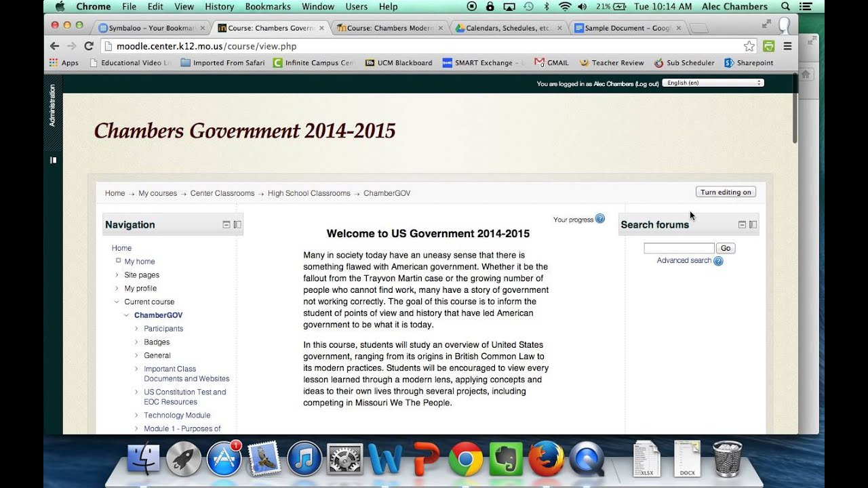Click the green extension icon beside the star
Screen dimensions: 868x488
click(x=768, y=46)
